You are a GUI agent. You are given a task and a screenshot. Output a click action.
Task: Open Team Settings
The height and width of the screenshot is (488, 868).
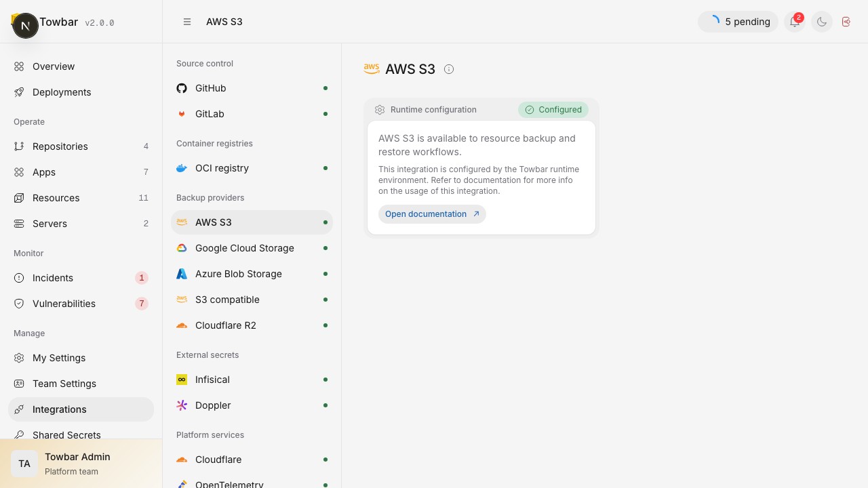click(81, 384)
